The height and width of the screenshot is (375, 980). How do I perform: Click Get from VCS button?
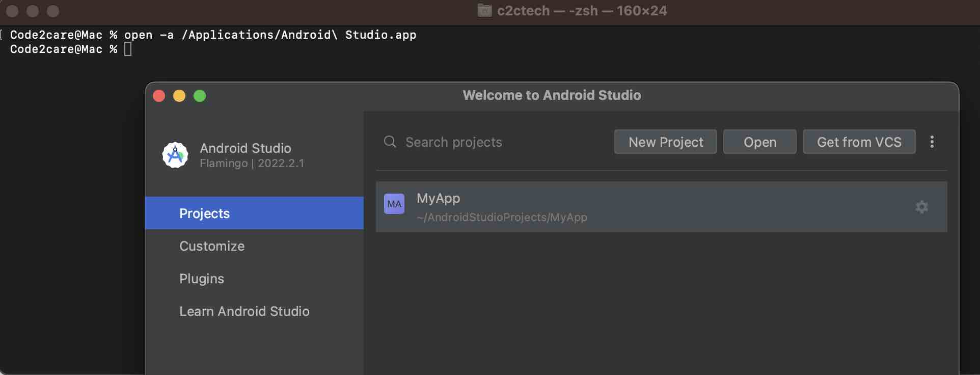pyautogui.click(x=859, y=142)
